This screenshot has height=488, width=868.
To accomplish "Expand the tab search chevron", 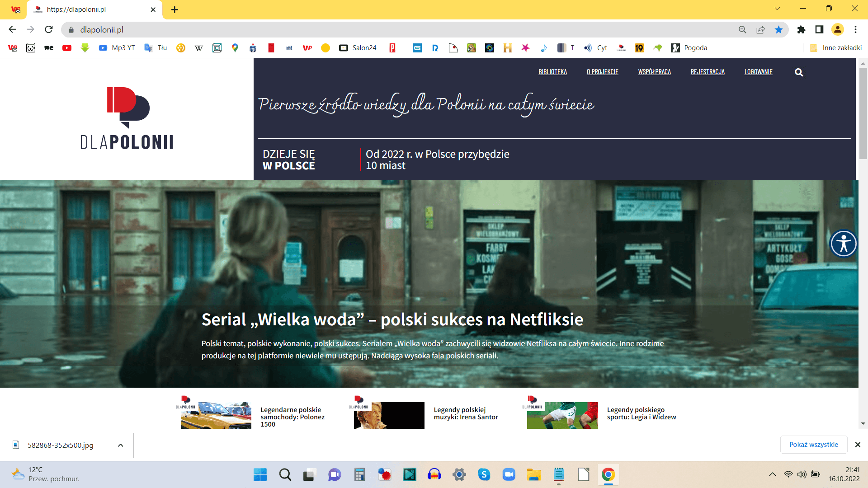I will (x=777, y=9).
